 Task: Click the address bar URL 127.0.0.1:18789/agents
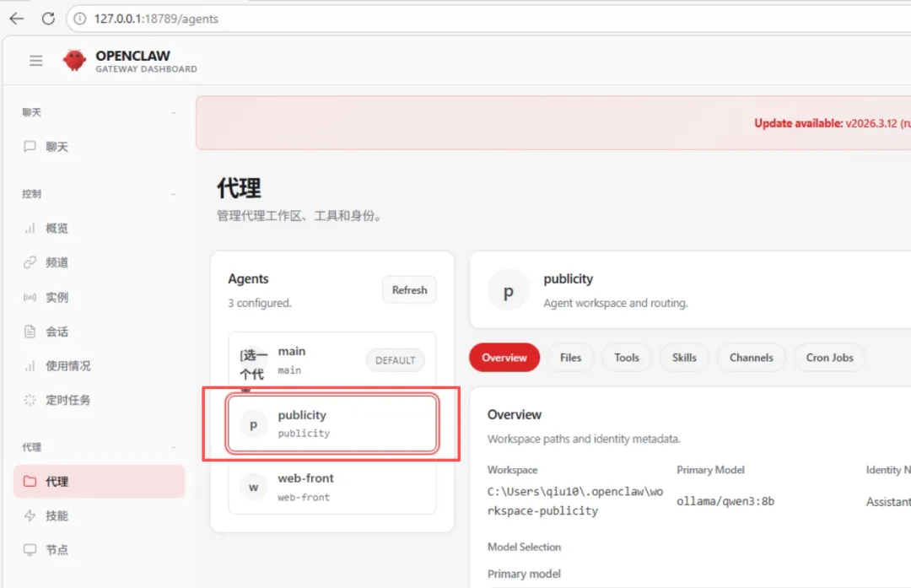(x=156, y=19)
